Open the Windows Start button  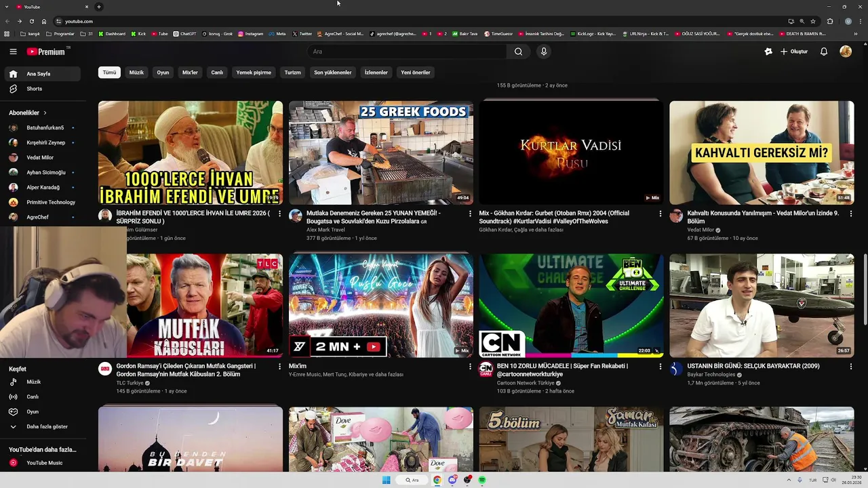[x=386, y=480]
